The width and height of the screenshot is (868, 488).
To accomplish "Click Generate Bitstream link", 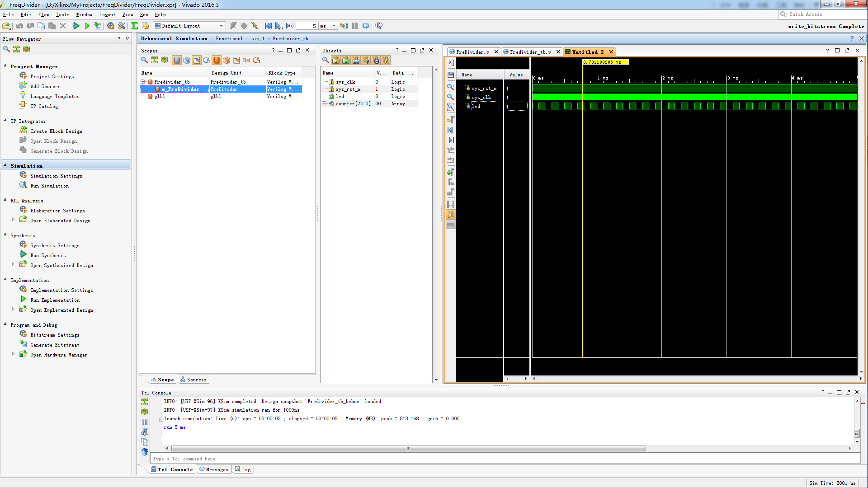I will coord(54,345).
